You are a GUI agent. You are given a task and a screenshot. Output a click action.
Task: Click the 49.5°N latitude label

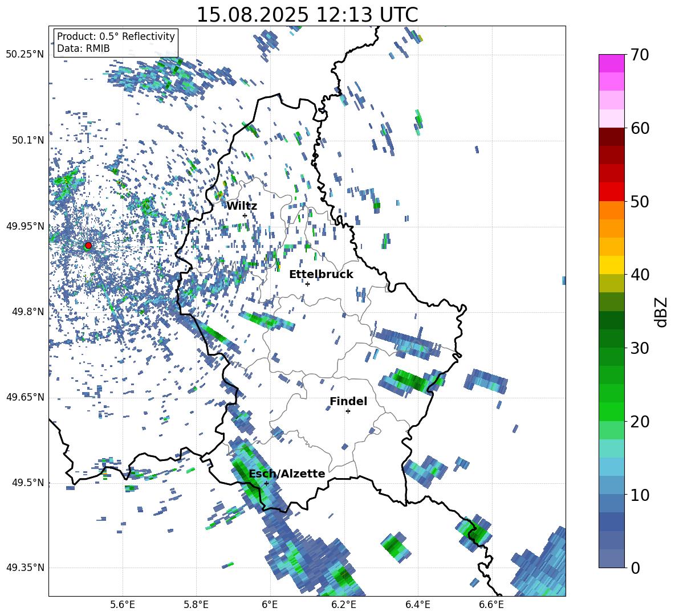tap(27, 483)
